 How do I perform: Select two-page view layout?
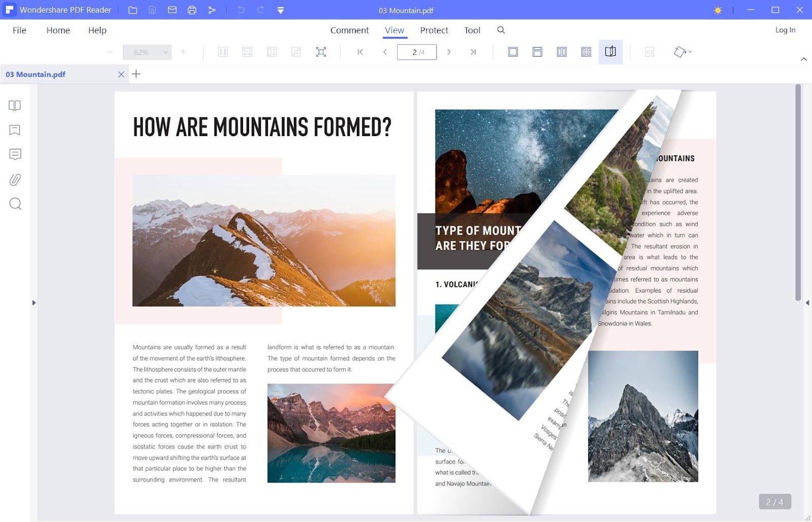[x=562, y=52]
